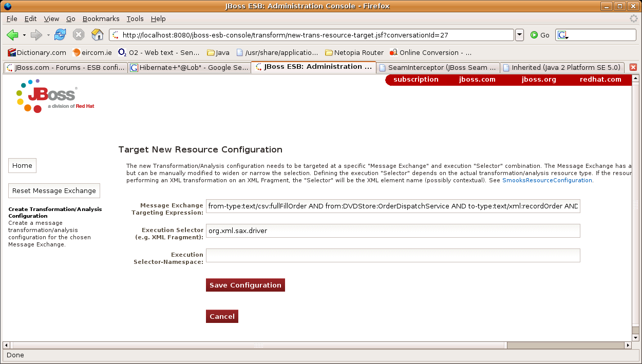Switch to the Hibernate @Lob Google tab
Viewport: 642px width, 364px height.
pyautogui.click(x=189, y=67)
